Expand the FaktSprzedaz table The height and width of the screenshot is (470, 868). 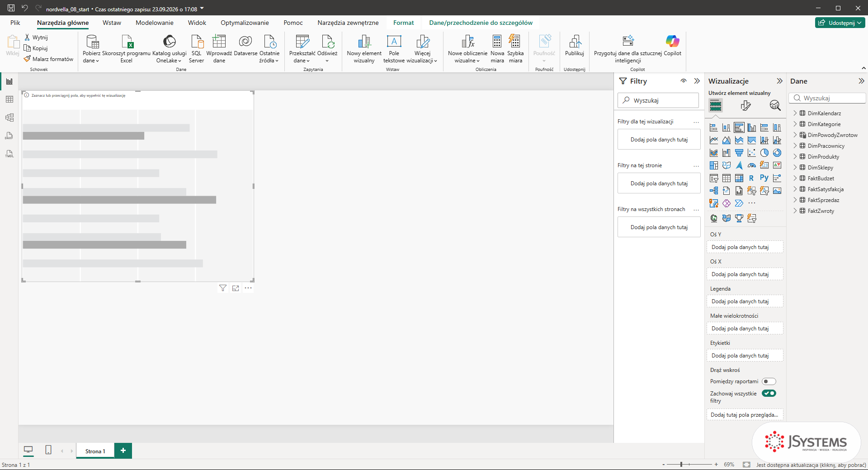click(x=795, y=200)
